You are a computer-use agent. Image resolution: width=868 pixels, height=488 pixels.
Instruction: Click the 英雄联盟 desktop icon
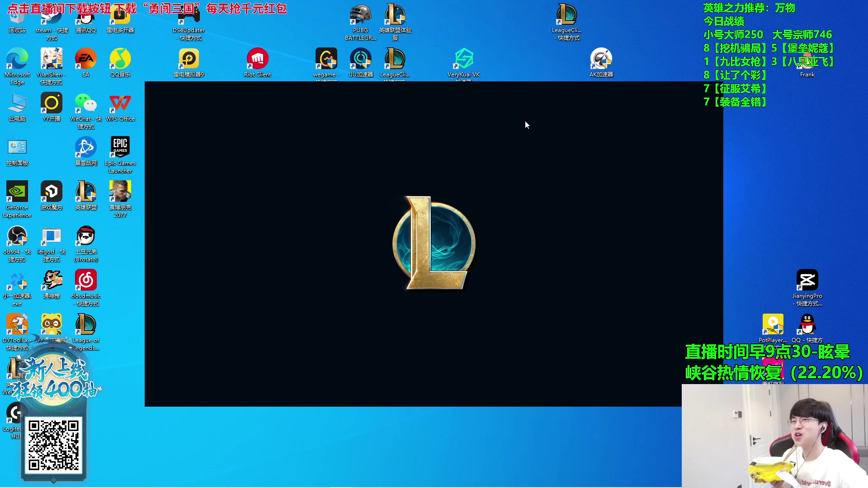[85, 195]
